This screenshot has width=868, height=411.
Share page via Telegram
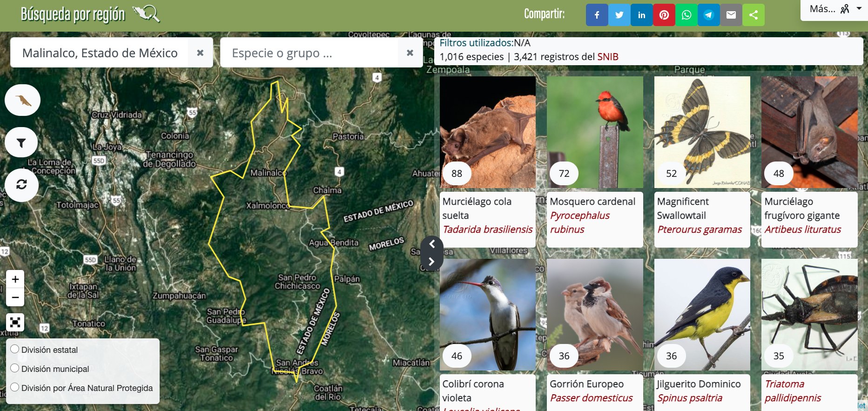click(x=709, y=15)
